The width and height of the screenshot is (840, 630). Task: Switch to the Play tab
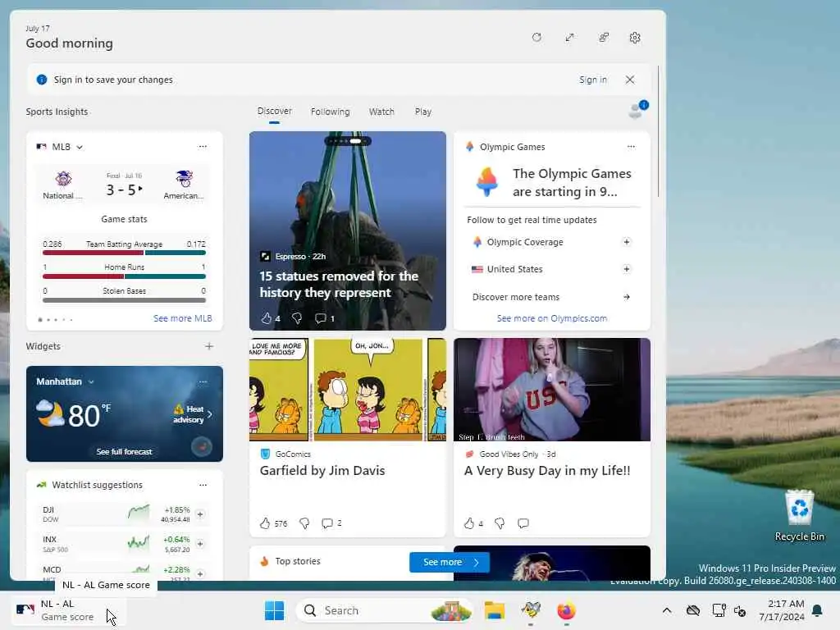click(422, 112)
